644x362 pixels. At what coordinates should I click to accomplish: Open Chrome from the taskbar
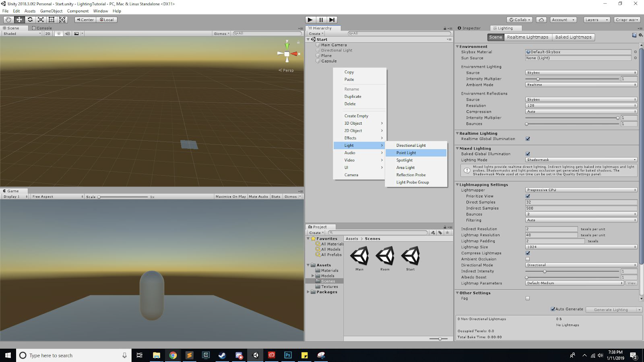(x=173, y=355)
